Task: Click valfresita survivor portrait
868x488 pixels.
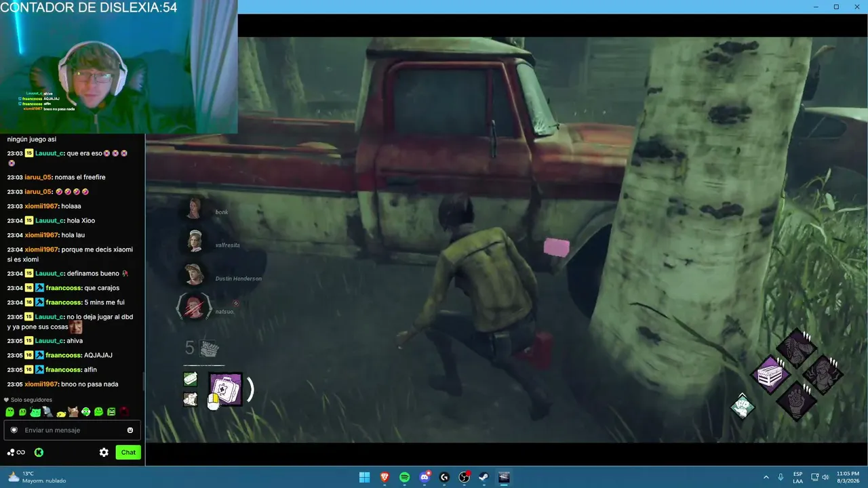Action: click(x=195, y=241)
